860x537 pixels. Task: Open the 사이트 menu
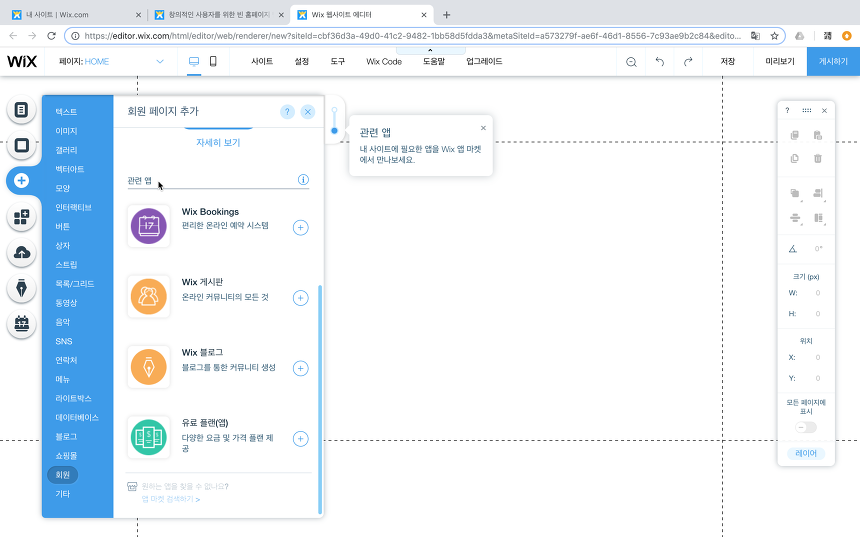(x=262, y=61)
